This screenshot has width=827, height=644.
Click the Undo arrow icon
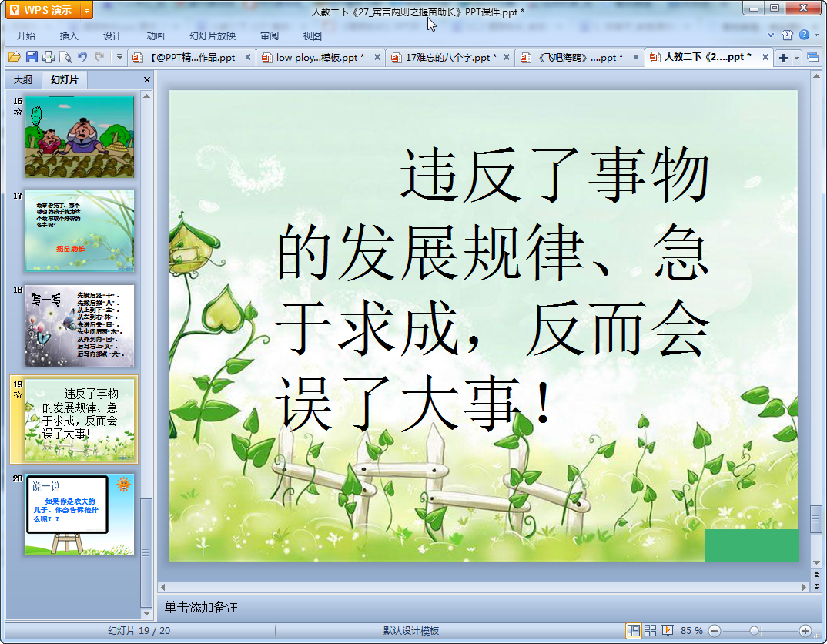[x=82, y=57]
